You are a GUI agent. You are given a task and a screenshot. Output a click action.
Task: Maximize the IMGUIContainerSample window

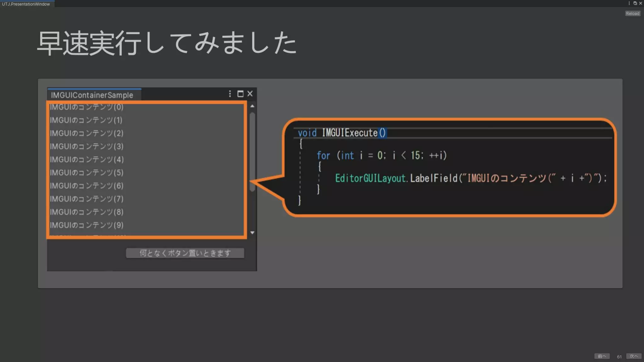pos(240,94)
